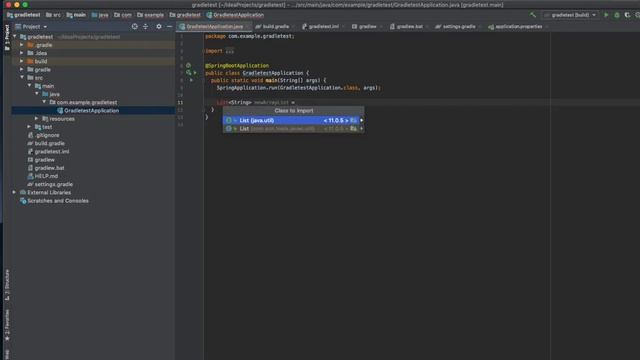This screenshot has height=360, width=640.
Task: Click the HELP.md file icon
Action: pos(30,176)
